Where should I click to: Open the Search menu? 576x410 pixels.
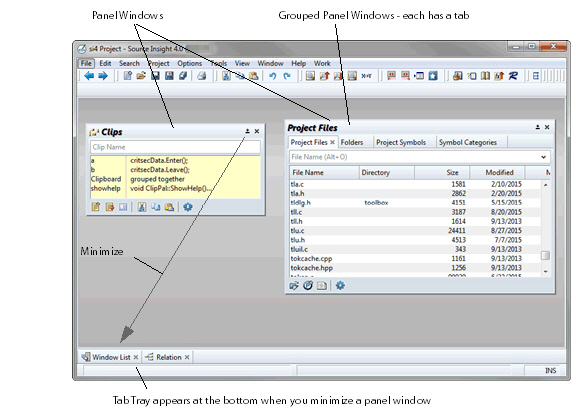(129, 63)
